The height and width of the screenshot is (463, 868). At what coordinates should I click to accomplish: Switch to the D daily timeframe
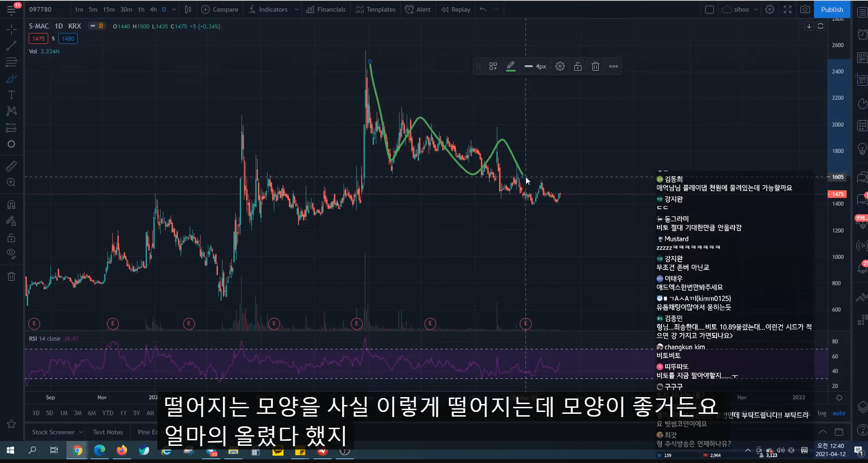tap(164, 9)
